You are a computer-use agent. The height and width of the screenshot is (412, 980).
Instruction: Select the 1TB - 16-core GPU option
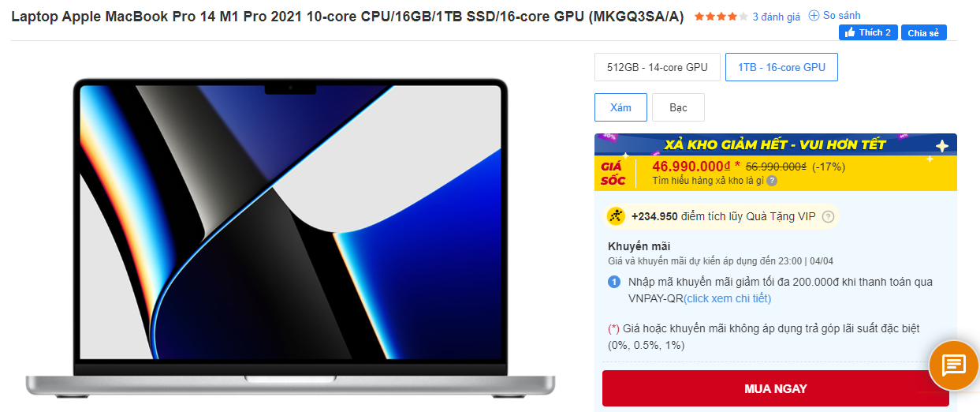[x=781, y=67]
